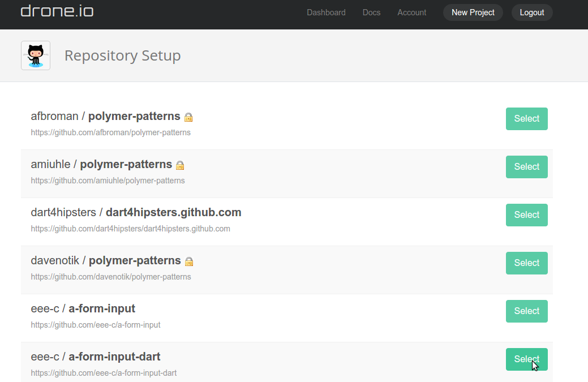
Task: Select the eee-c / a-form-input repository
Action: coord(526,311)
